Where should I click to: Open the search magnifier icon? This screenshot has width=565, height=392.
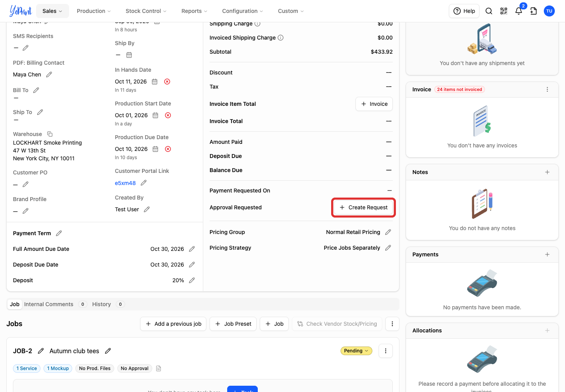489,11
